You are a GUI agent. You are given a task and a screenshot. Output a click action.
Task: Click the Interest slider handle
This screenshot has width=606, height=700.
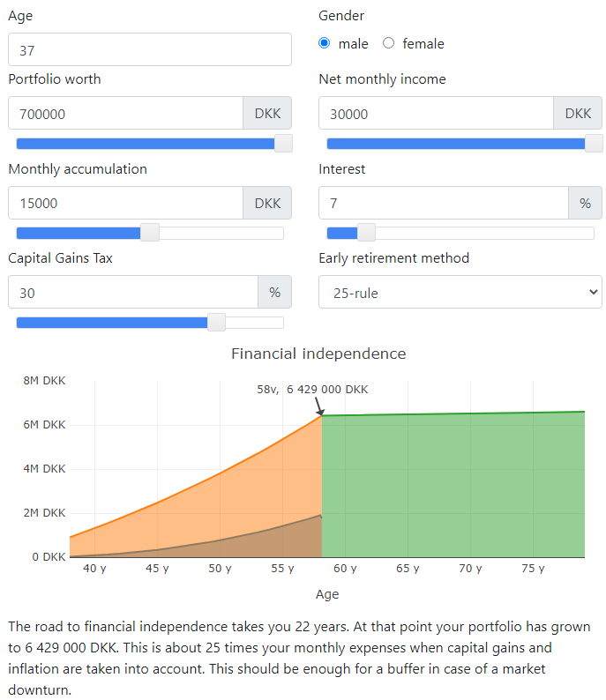(366, 233)
